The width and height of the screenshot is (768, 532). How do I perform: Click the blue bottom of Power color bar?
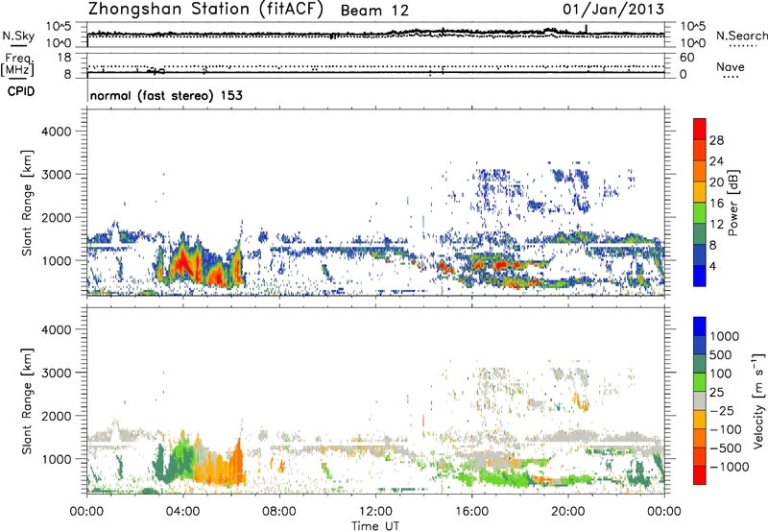click(x=699, y=277)
